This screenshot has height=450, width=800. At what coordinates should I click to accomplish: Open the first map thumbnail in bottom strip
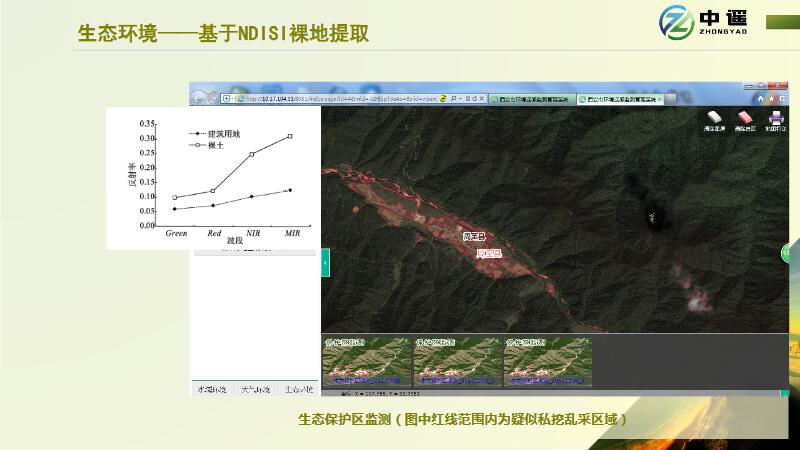pyautogui.click(x=366, y=361)
